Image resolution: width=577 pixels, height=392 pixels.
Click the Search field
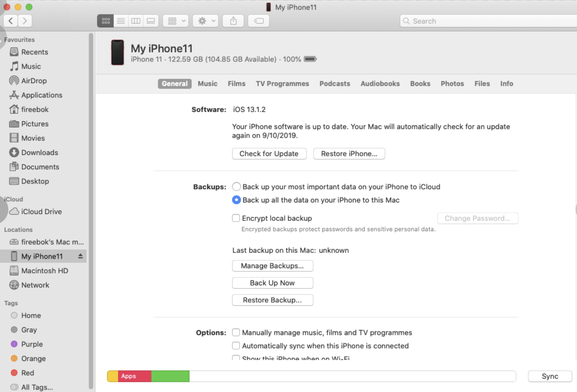(x=489, y=21)
